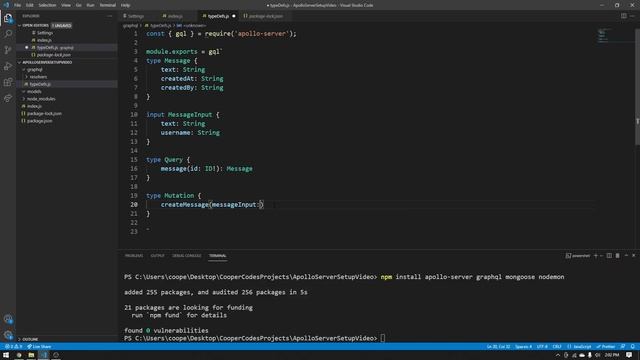
Task: Switch to the Debug Console tab
Action: coord(187,256)
